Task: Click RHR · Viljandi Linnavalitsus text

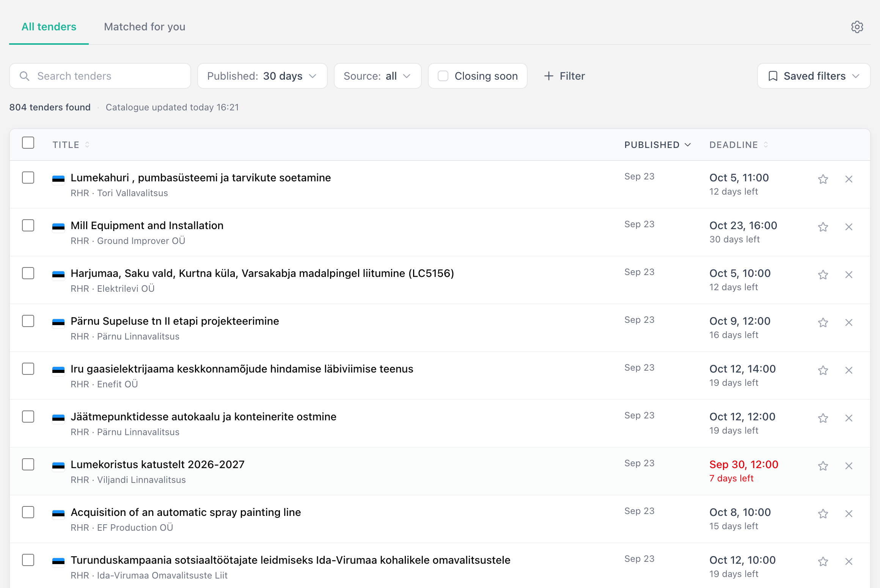Action: 128,480
